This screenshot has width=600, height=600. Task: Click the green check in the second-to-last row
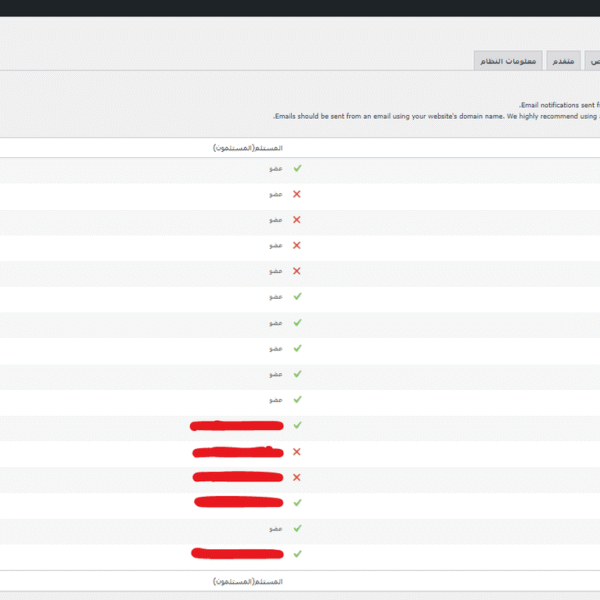(x=297, y=528)
